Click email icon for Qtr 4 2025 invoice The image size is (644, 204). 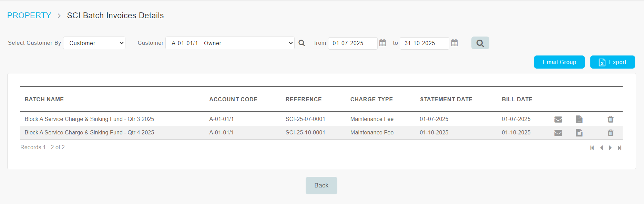click(x=558, y=133)
